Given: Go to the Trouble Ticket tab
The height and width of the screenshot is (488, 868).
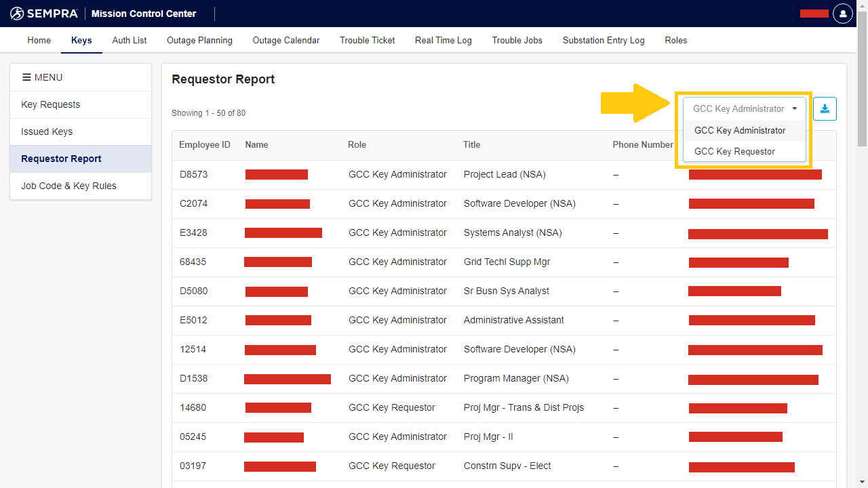Looking at the screenshot, I should pos(368,41).
